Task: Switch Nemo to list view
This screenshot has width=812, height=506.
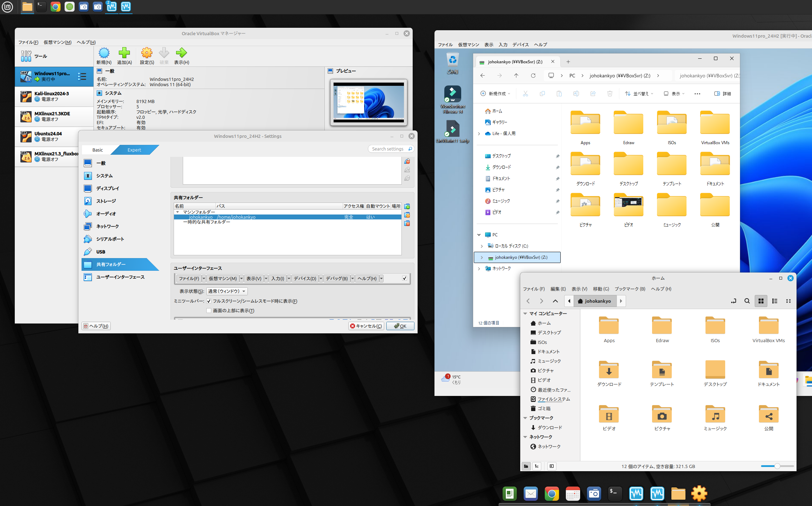Action: (774, 301)
